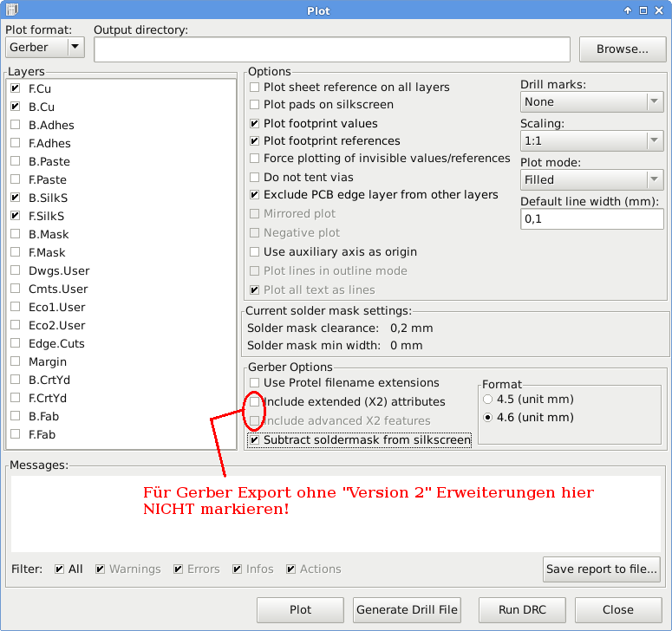Enable the F.Adhes layer checkbox
Image resolution: width=672 pixels, height=631 pixels.
pyautogui.click(x=16, y=143)
